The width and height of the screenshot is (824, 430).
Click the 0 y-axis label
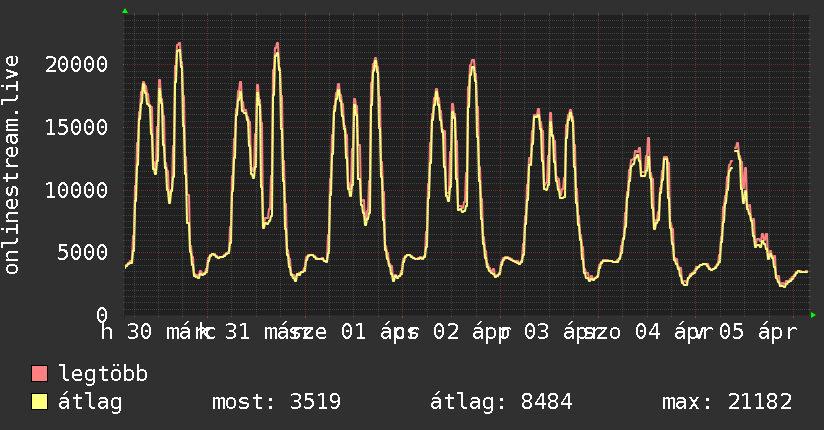click(102, 315)
